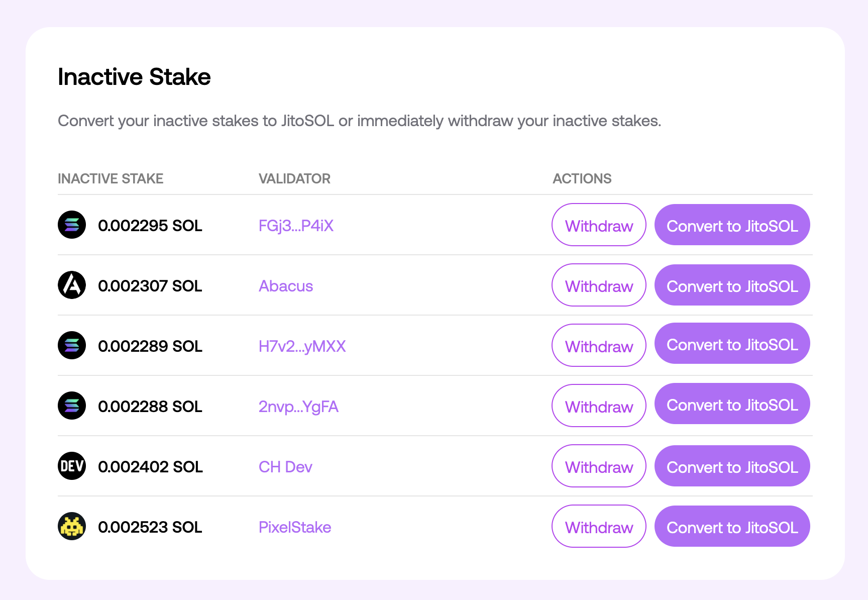
Task: Click the Solana icon beside 0.002288 SOL
Action: click(72, 406)
